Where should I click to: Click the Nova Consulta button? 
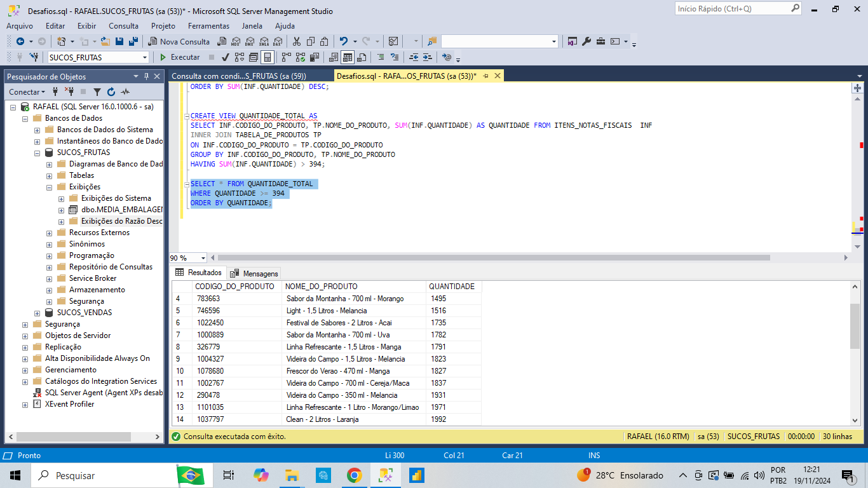click(x=179, y=41)
